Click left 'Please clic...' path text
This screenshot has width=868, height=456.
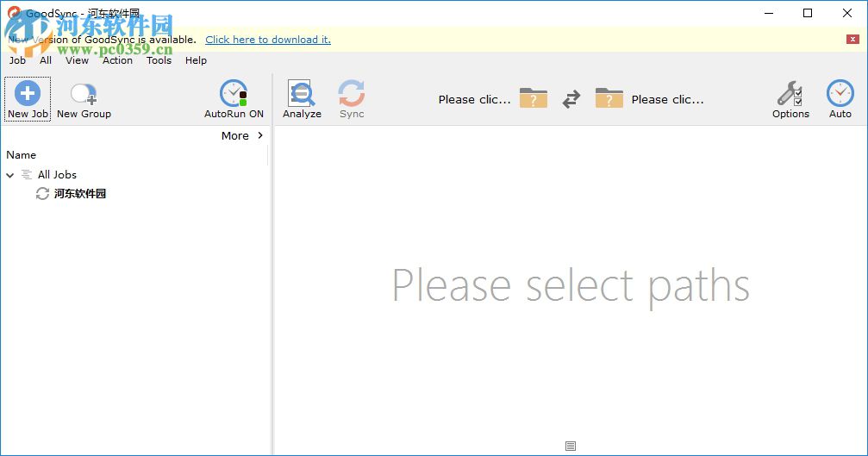tap(474, 100)
